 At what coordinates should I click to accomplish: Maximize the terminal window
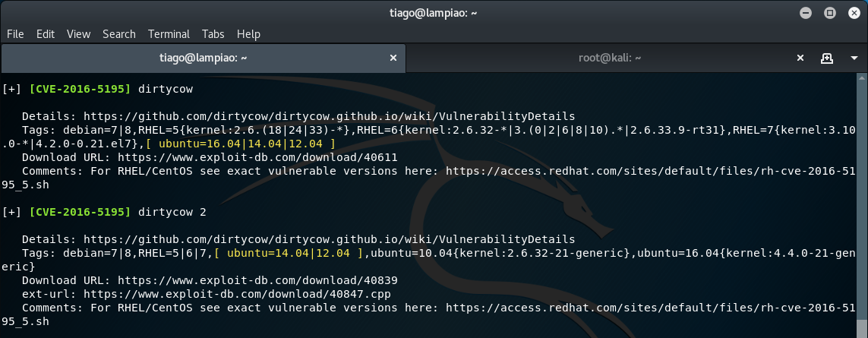pyautogui.click(x=830, y=13)
